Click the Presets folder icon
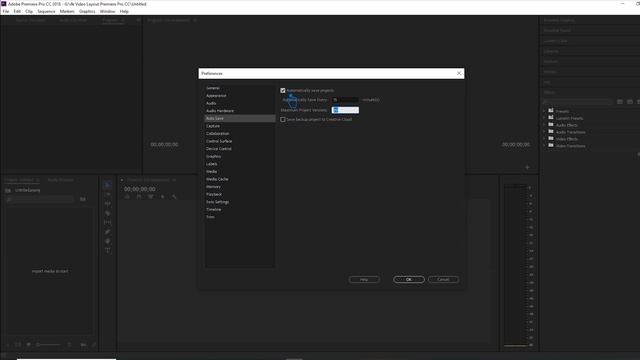 tap(551, 111)
